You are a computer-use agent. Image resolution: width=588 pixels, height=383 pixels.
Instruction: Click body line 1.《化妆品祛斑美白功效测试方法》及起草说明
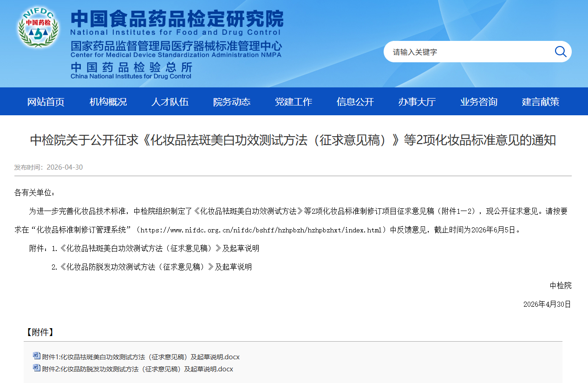pyautogui.click(x=155, y=248)
